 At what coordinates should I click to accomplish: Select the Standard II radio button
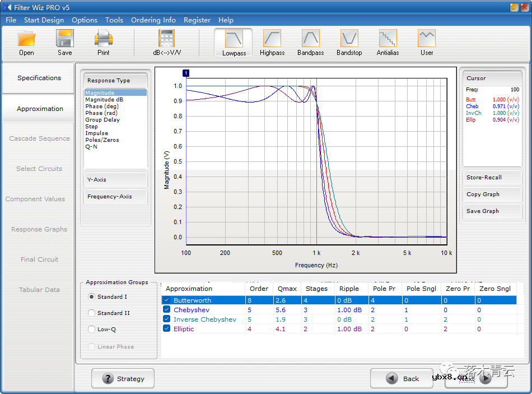coord(92,313)
